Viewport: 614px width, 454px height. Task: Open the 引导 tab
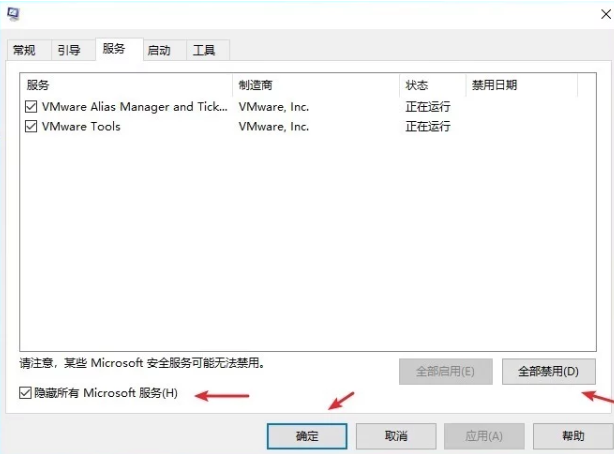point(69,50)
